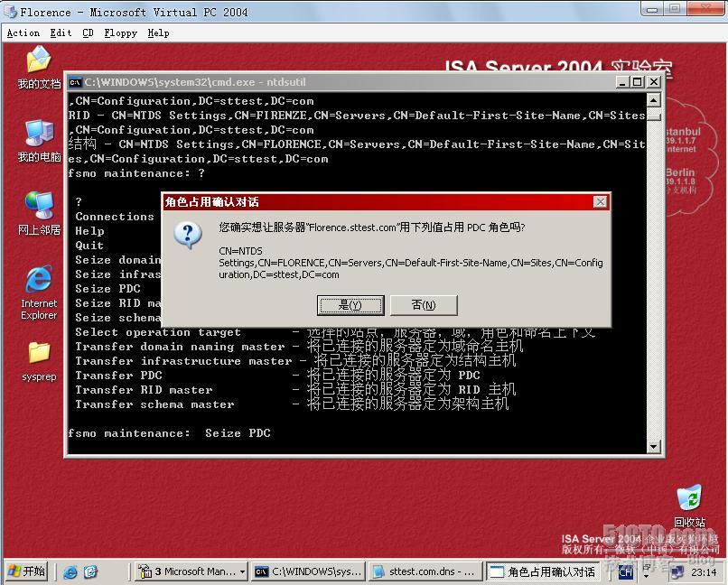Select the Internet Explorer desktop icon
This screenshot has height=585, width=728.
click(x=39, y=292)
